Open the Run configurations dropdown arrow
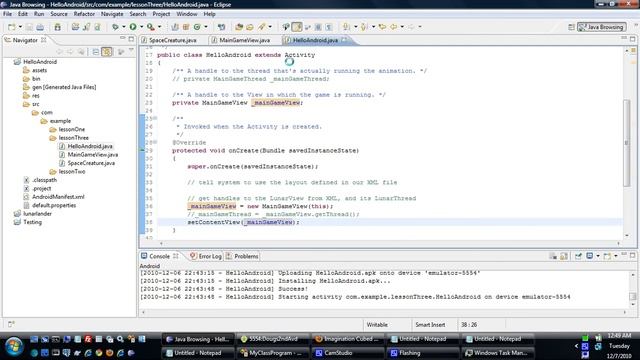The height and width of the screenshot is (360, 640). tap(141, 27)
